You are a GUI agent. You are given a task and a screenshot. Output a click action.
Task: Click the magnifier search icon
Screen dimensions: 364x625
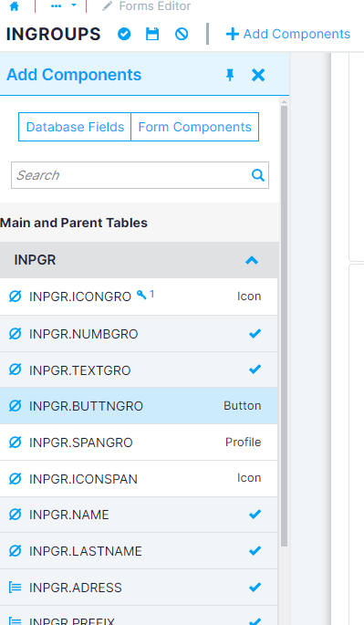[258, 175]
